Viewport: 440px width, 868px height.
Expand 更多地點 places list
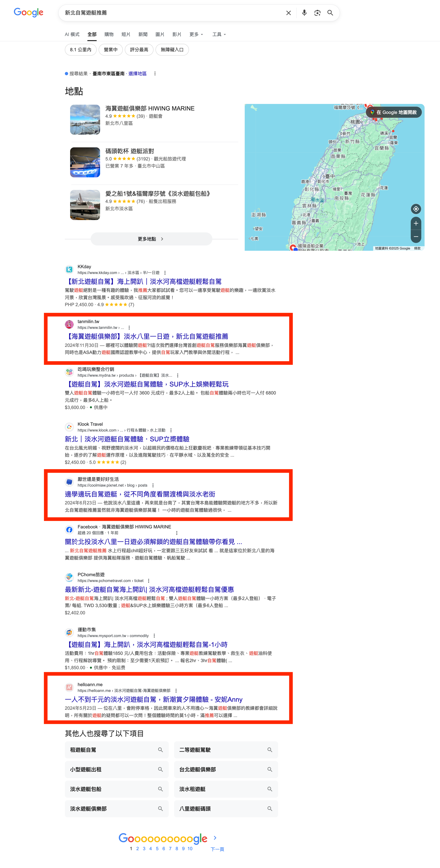(x=151, y=239)
